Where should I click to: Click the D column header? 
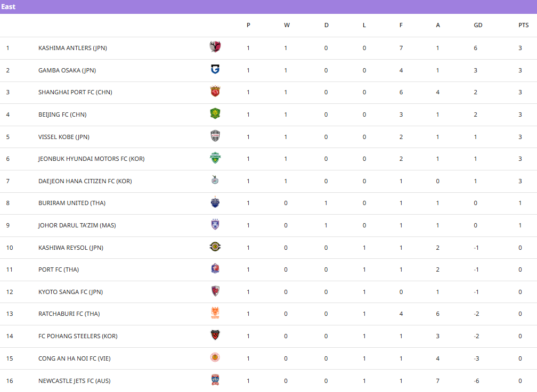(x=327, y=25)
